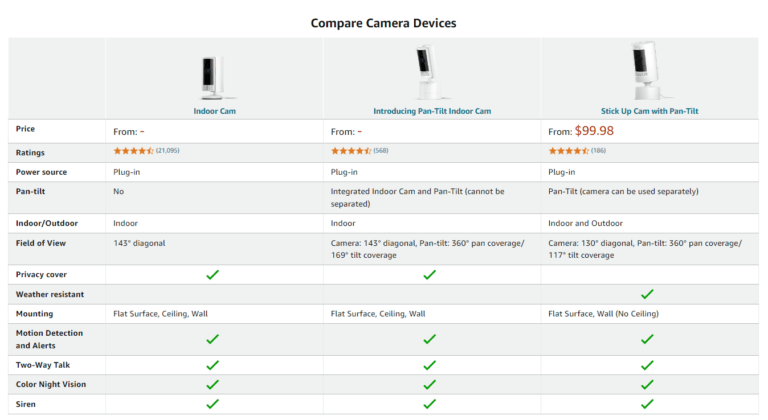Viewport: 768px width, 420px height.
Task: Click the Stick Up Cam product image
Action: (647, 72)
